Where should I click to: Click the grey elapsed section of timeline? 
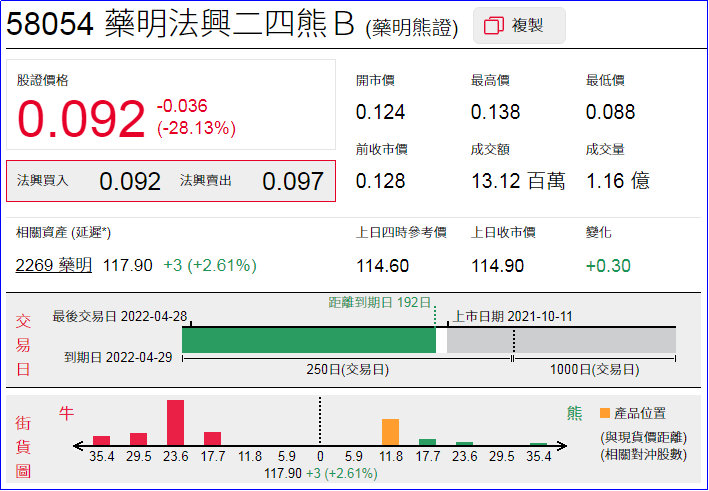point(561,340)
